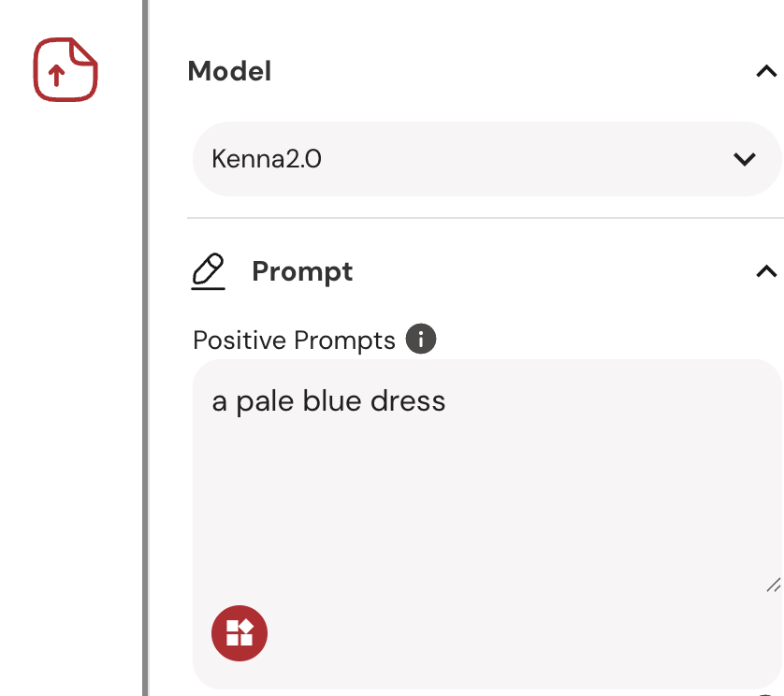Open the Positive Prompts info icon
This screenshot has width=784, height=696.
click(x=421, y=339)
